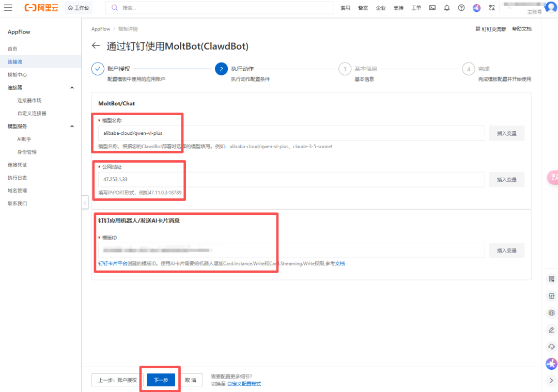Switch to 自定义配置模式
Viewport: 558px width, 392px height.
[x=244, y=384]
